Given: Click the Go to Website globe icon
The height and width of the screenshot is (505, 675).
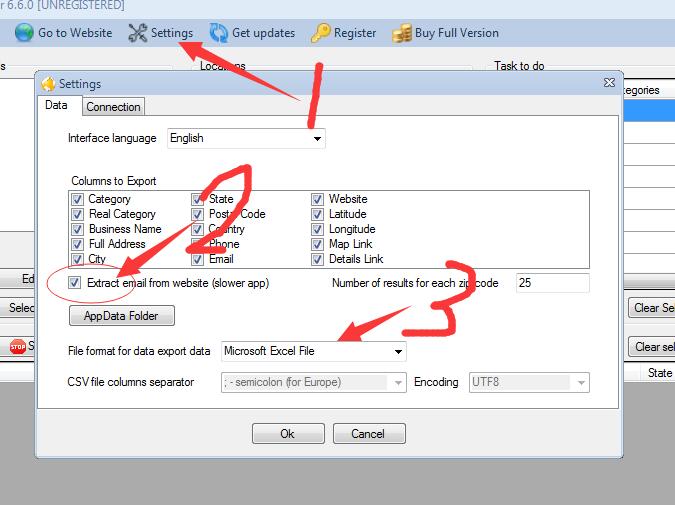Looking at the screenshot, I should [x=24, y=33].
